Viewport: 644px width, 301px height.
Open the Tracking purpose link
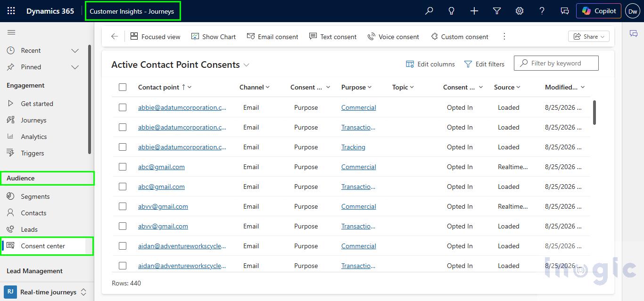[x=353, y=147]
